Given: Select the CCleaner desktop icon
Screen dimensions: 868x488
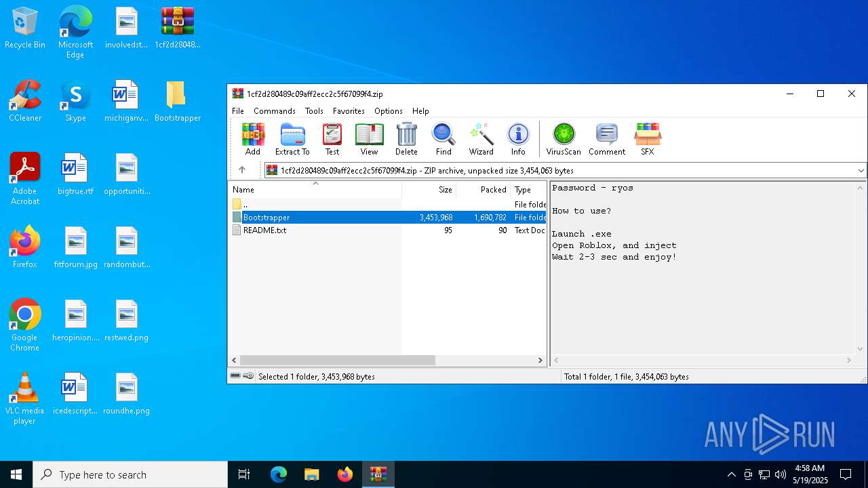Looking at the screenshot, I should pos(25,102).
